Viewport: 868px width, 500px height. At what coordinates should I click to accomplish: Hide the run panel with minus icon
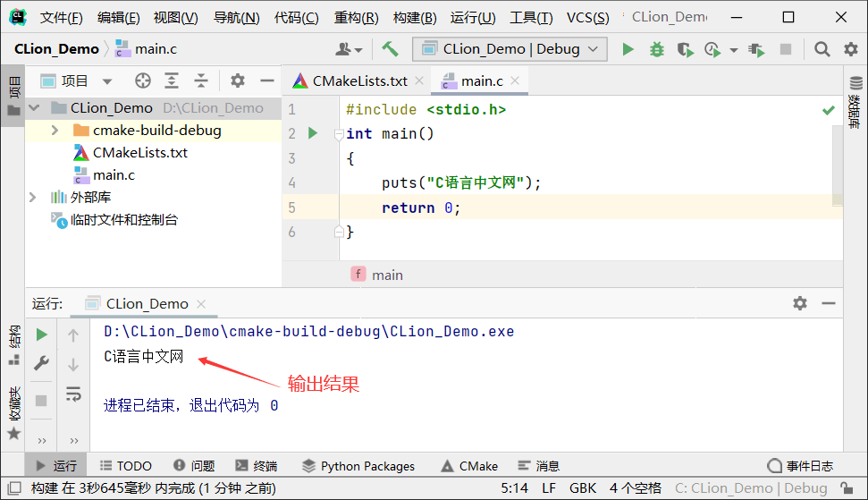point(829,303)
